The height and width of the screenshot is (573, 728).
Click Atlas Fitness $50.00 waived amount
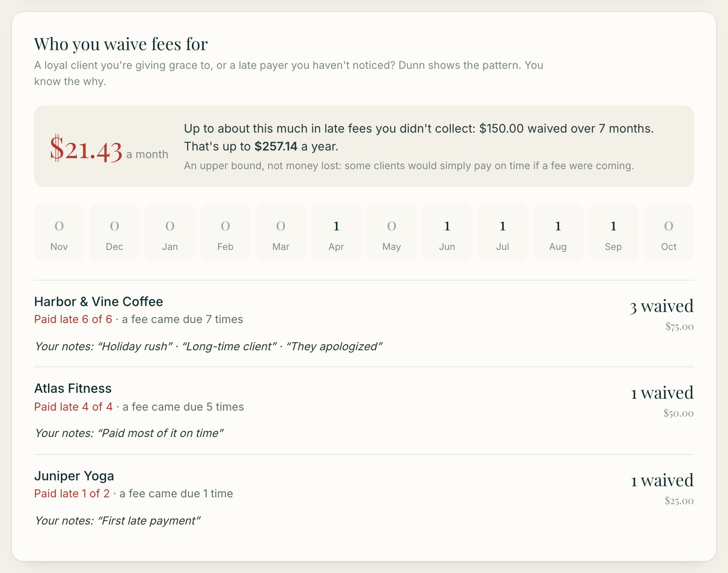pos(678,413)
